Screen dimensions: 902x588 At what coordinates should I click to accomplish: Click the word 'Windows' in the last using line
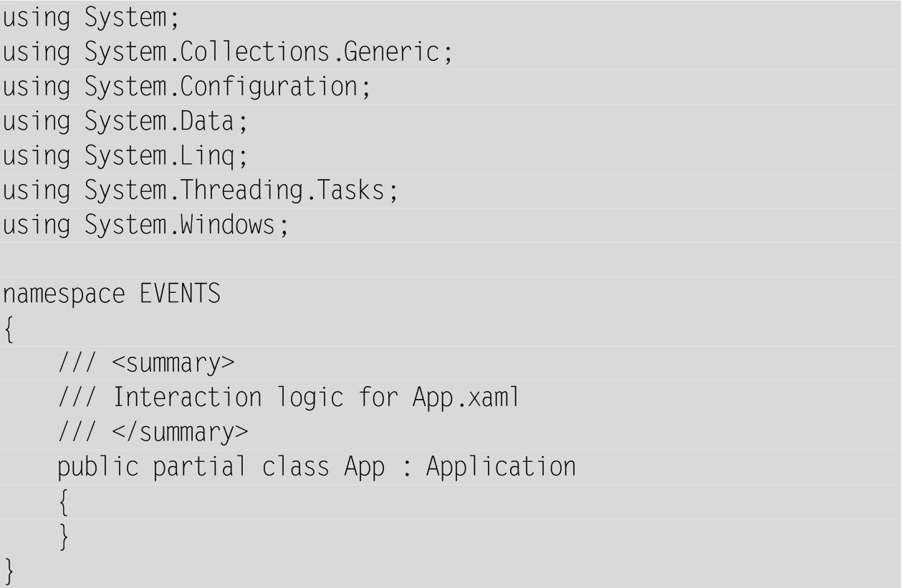click(227, 226)
